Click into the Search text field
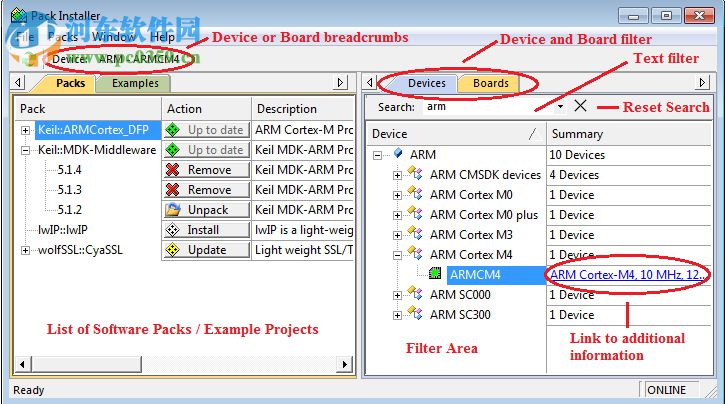Screen dimensions: 725x404 (489, 106)
